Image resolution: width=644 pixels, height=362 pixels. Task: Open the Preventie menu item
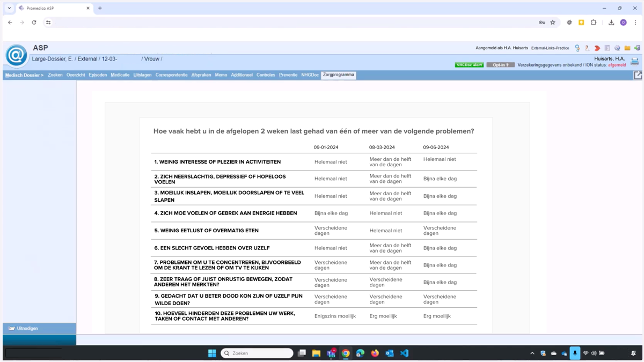pos(288,75)
